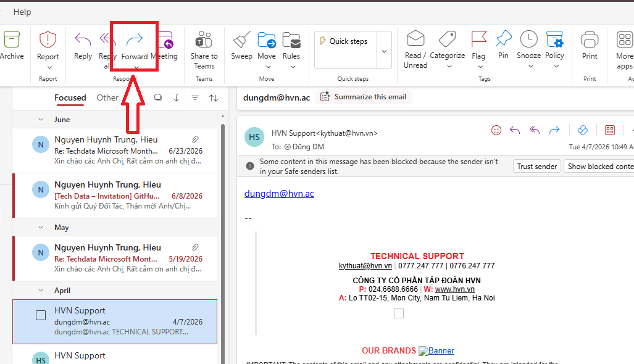Open the 6/23/2026 Techdata Microsoft email
The height and width of the screenshot is (364, 634).
point(115,151)
